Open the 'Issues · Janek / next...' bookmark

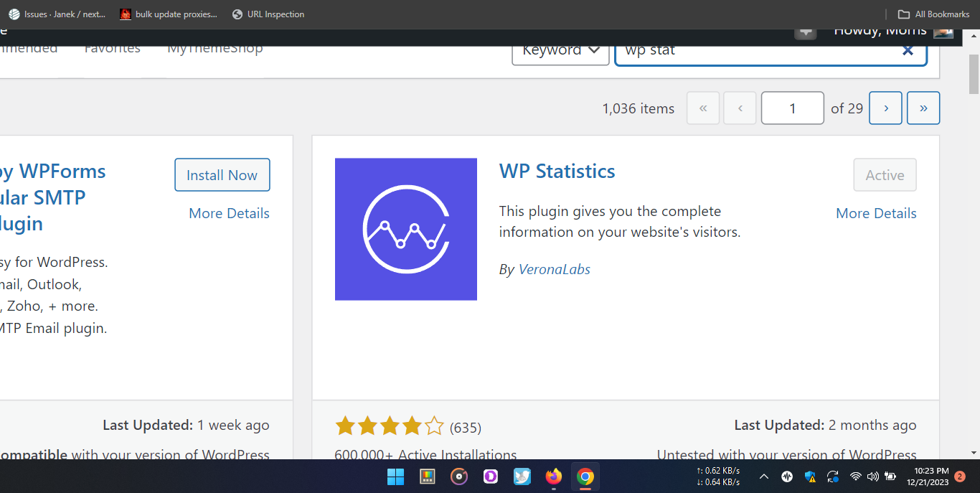tap(57, 14)
